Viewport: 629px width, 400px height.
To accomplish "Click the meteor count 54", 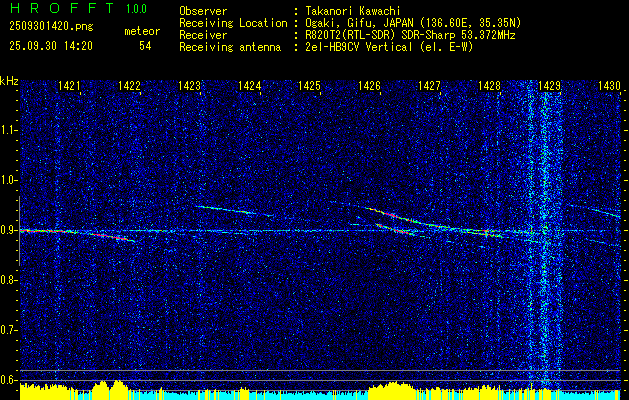I will pos(145,46).
